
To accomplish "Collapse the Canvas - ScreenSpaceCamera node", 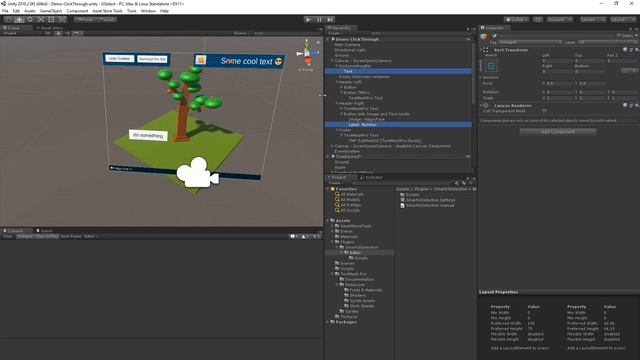I will click(x=332, y=60).
